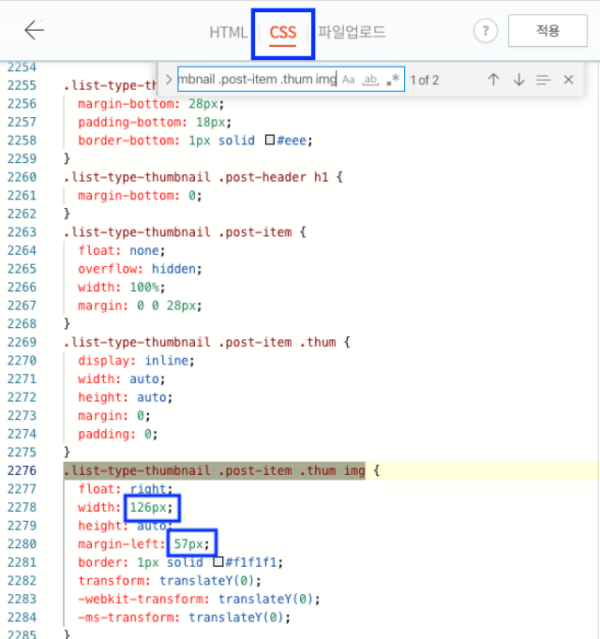Toggle match case (Aa) option

click(x=348, y=79)
